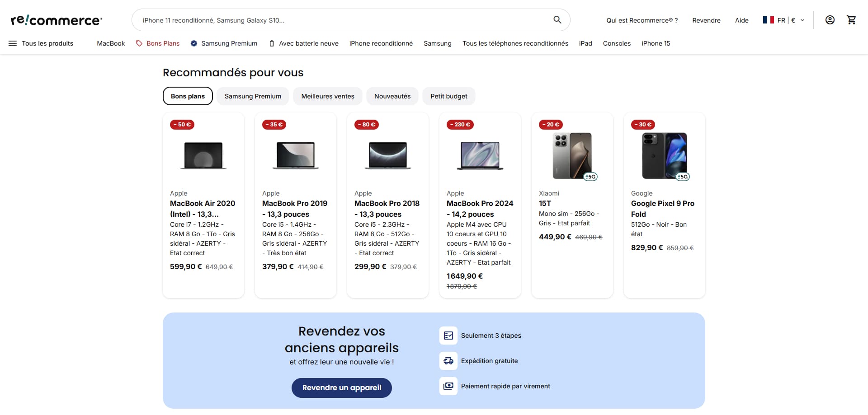868x415 pixels.
Task: Click the 5G badge on Xiaomi 15T
Action: point(590,177)
